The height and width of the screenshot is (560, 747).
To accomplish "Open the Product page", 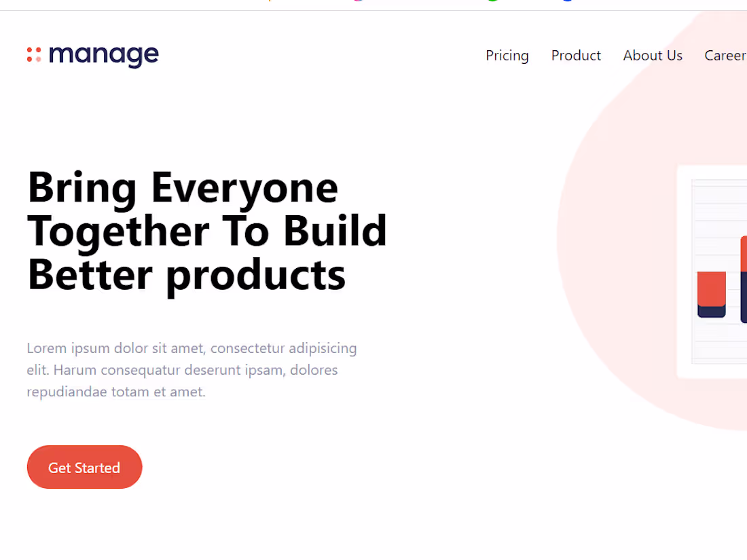I will 576,56.
